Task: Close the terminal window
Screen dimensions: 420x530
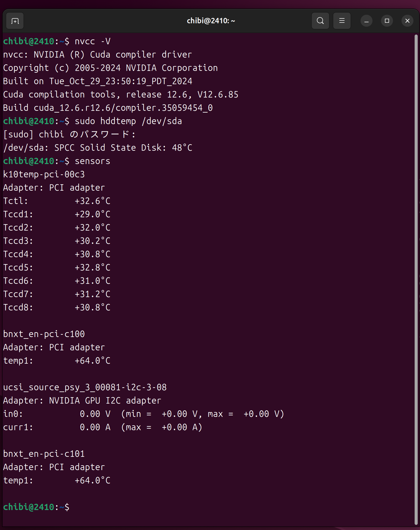Action: click(407, 21)
